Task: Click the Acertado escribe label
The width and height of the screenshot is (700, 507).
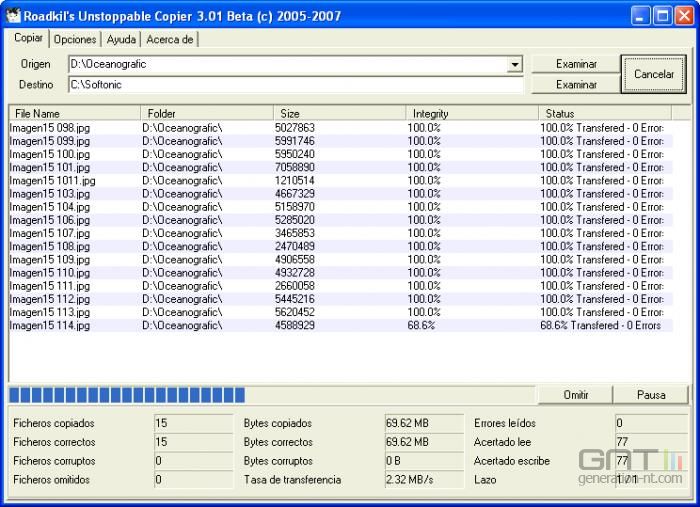Action: (512, 461)
